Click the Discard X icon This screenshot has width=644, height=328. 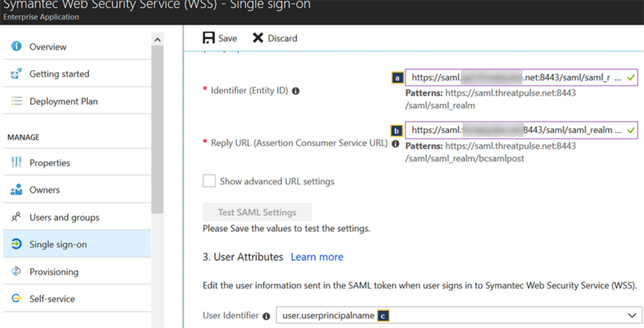click(258, 38)
